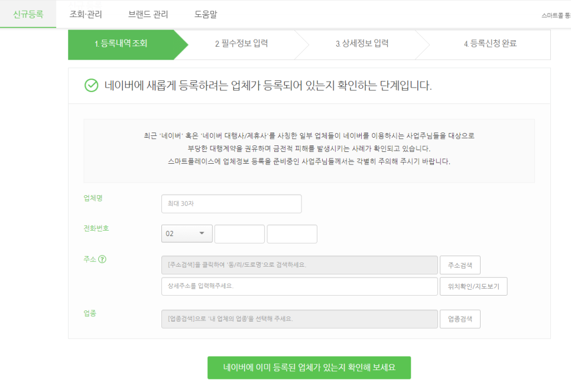Click the green 네이버에 이미 등록된 업체 확인 button
The height and width of the screenshot is (392, 571).
click(x=309, y=368)
